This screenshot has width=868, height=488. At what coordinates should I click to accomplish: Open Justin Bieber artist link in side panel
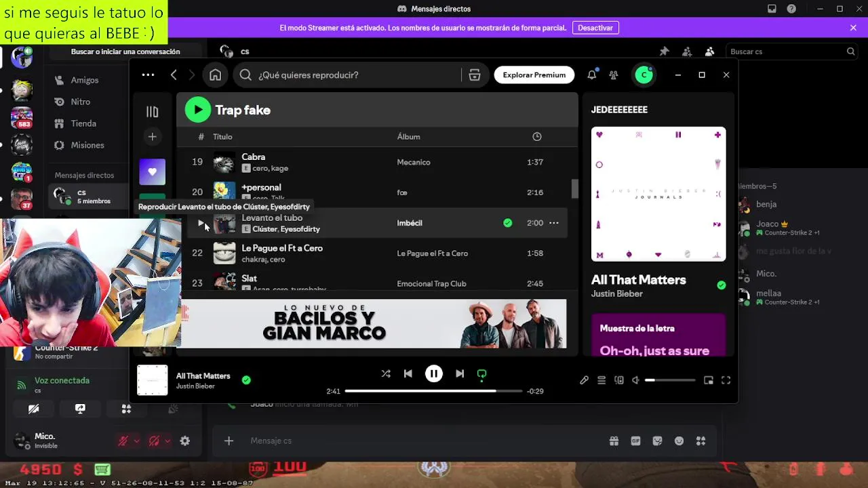[x=616, y=293]
